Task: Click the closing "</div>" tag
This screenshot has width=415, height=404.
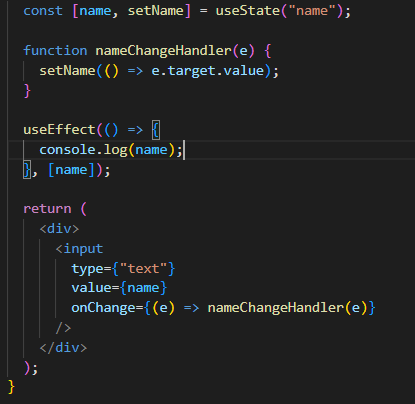Action: [x=63, y=348]
